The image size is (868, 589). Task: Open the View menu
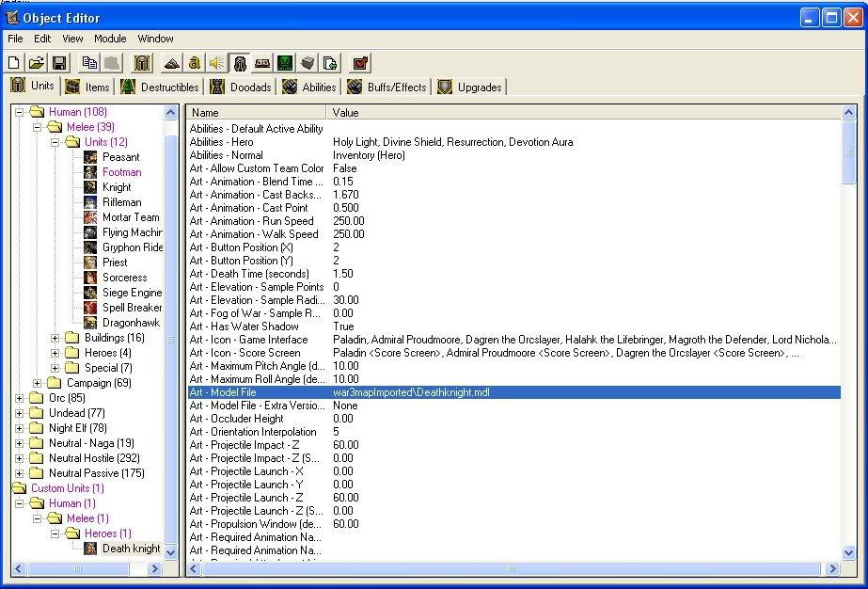coord(72,39)
